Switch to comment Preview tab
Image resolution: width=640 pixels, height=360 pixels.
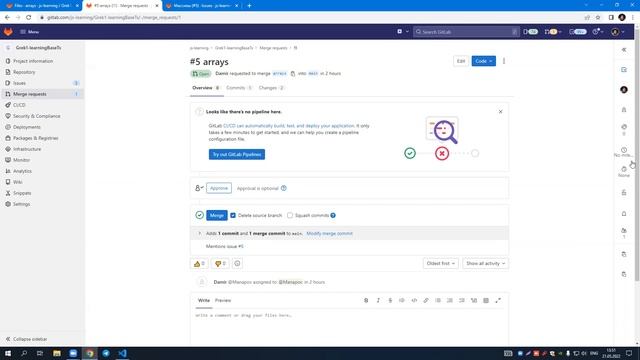tap(223, 300)
